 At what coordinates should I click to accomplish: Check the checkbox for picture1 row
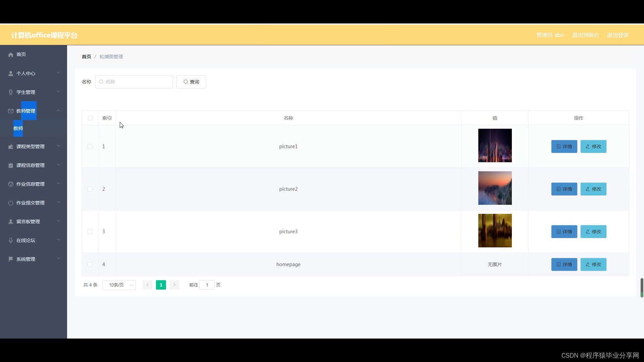point(90,146)
